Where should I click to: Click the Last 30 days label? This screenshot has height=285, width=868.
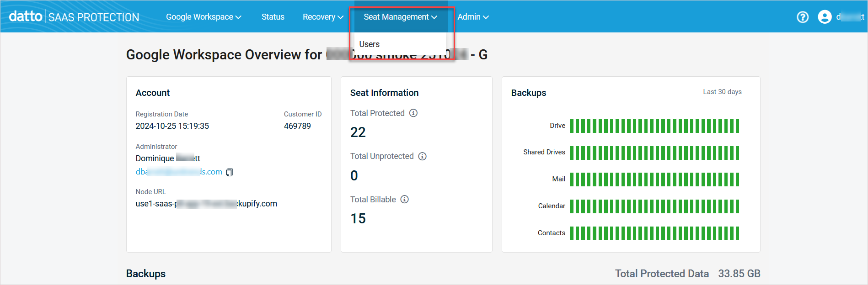(x=722, y=92)
